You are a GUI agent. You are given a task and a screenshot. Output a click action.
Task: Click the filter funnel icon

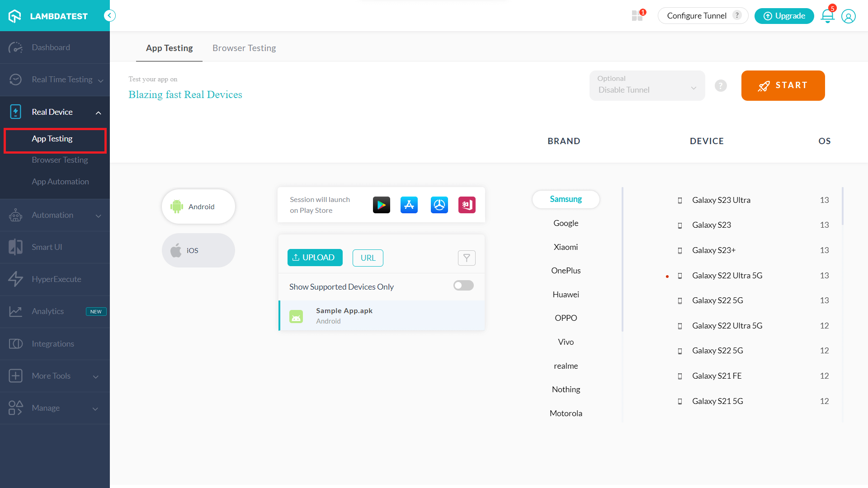click(x=467, y=258)
